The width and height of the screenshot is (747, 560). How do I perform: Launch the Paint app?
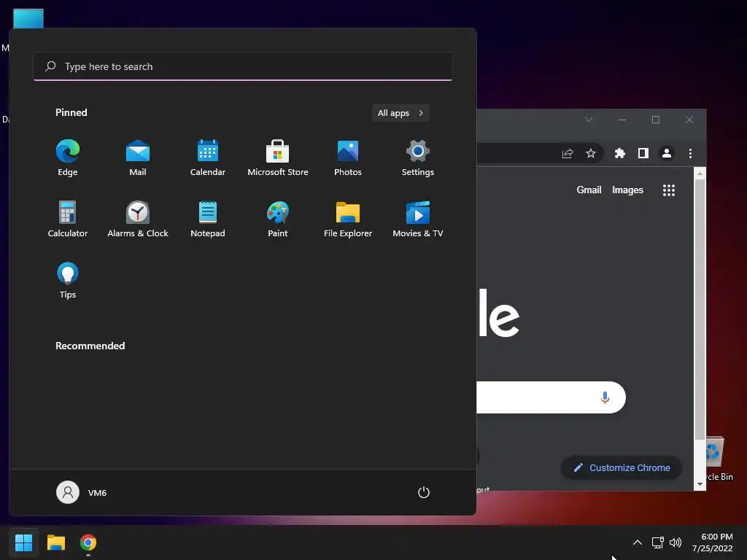278,219
